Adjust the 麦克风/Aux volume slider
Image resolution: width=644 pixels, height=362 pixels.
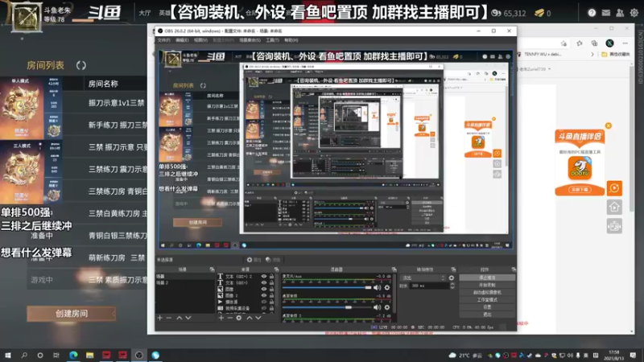[x=328, y=287]
